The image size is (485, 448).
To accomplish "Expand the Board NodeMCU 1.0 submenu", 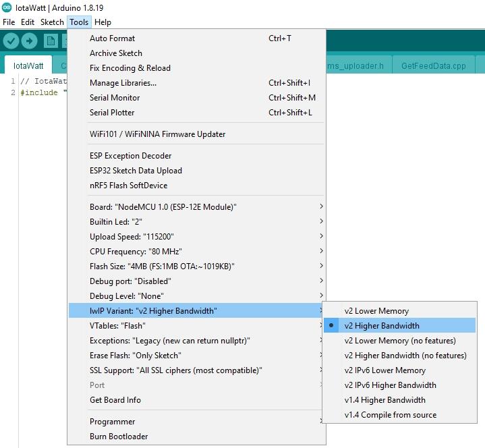I will coord(197,207).
